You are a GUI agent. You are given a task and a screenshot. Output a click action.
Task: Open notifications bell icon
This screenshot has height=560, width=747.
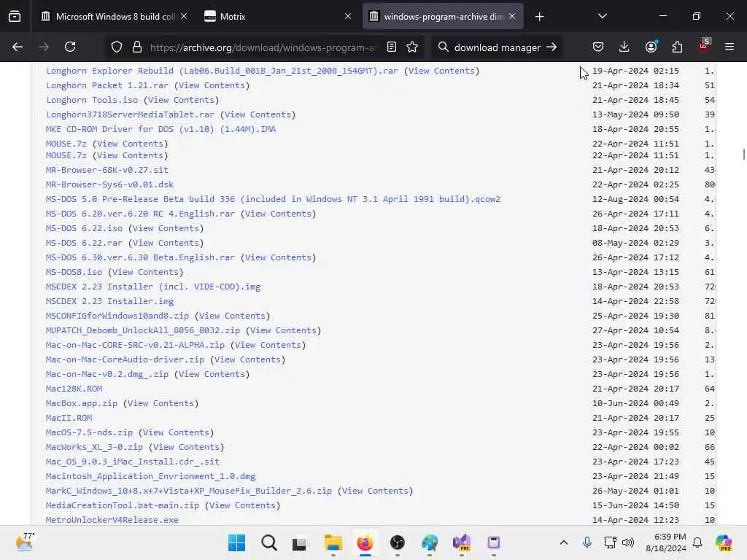coord(697,542)
